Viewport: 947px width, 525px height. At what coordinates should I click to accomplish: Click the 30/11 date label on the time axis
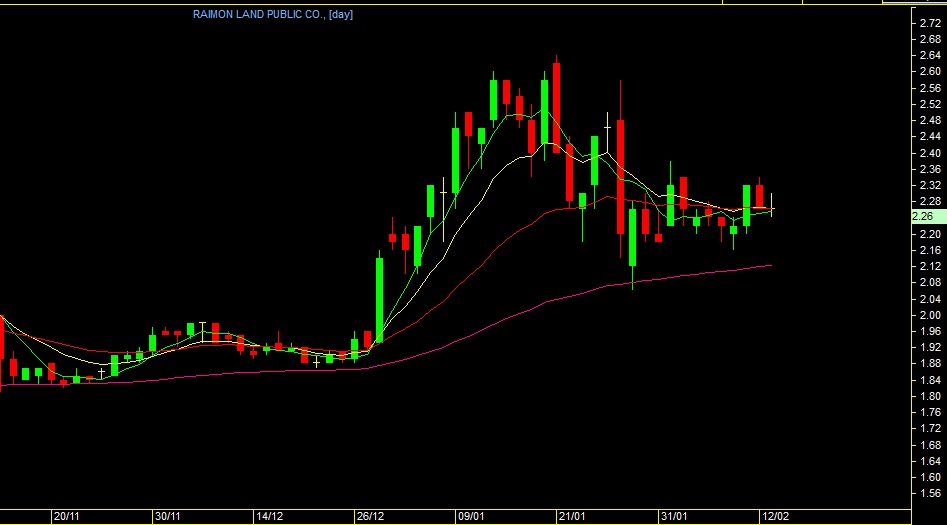[x=167, y=517]
